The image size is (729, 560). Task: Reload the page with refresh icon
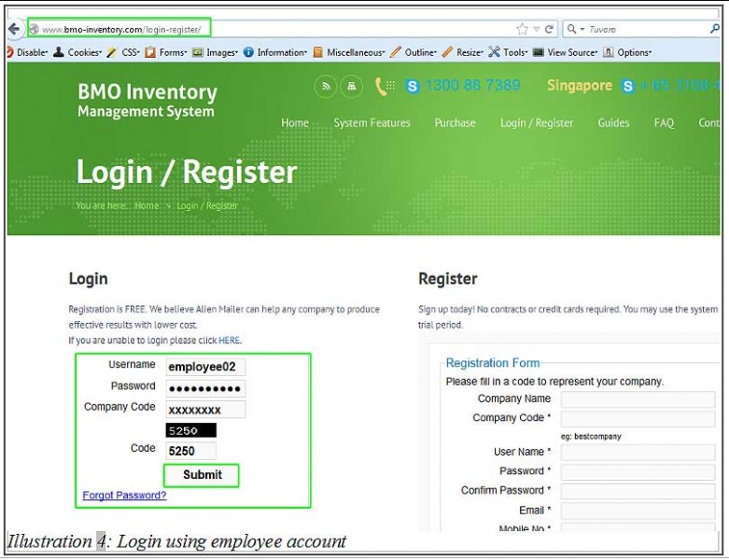(x=549, y=29)
